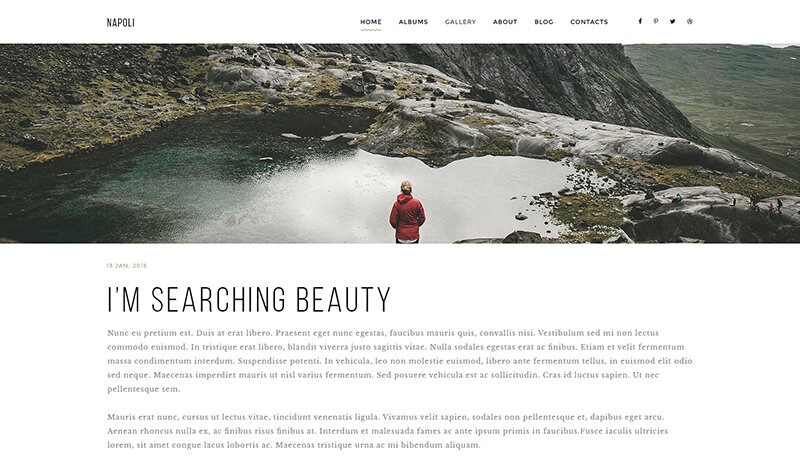The height and width of the screenshot is (458, 800).
Task: Open the Dribbble social icon
Action: click(x=690, y=21)
